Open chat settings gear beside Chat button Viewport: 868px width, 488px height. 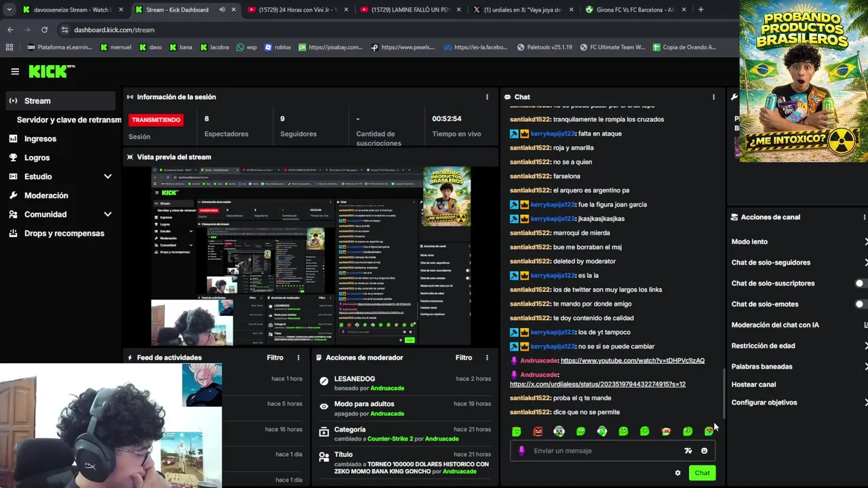[677, 473]
